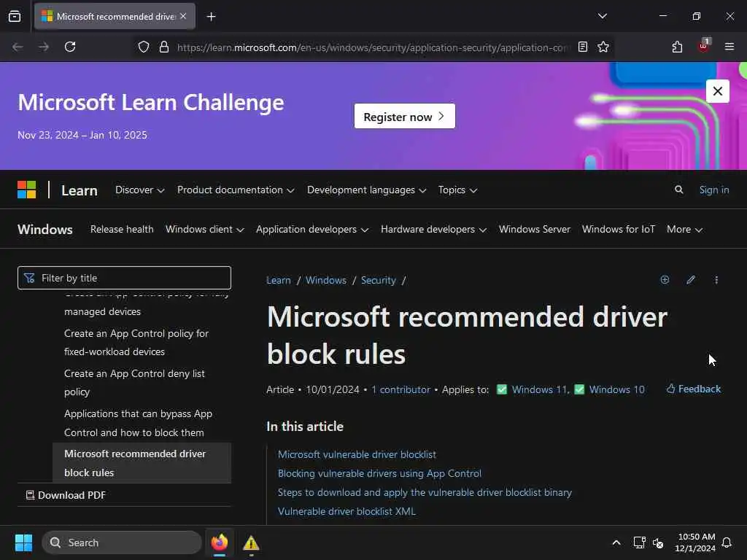Screen dimensions: 747x560
Task: Expand the Windows client dropdown
Action: tap(204, 229)
